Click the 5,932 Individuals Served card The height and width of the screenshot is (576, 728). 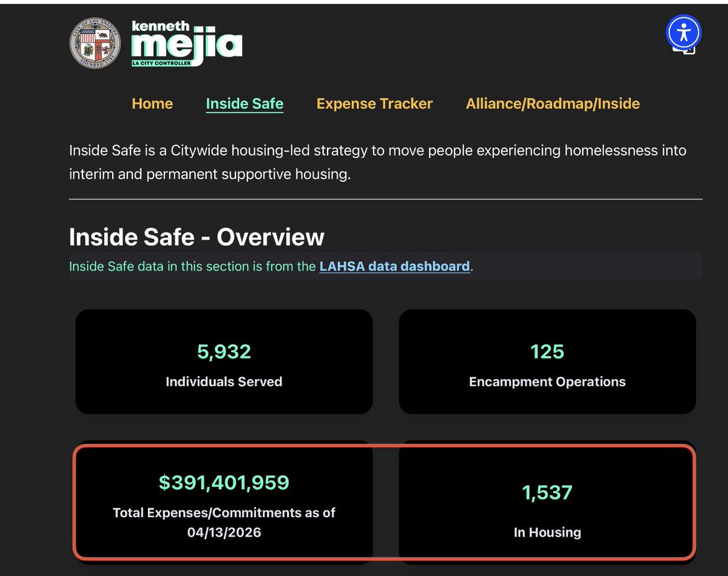tap(224, 362)
